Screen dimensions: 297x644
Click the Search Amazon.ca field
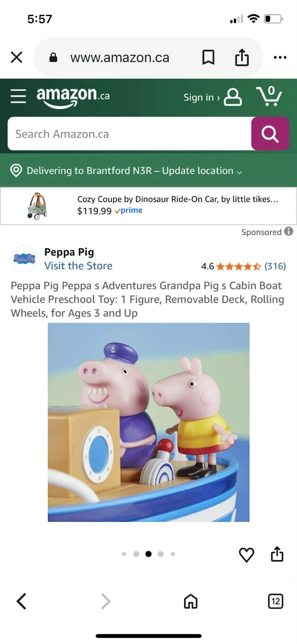[130, 134]
